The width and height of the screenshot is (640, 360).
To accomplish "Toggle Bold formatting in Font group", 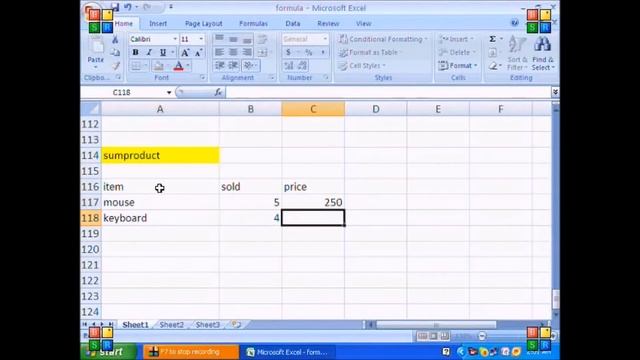I will (136, 52).
